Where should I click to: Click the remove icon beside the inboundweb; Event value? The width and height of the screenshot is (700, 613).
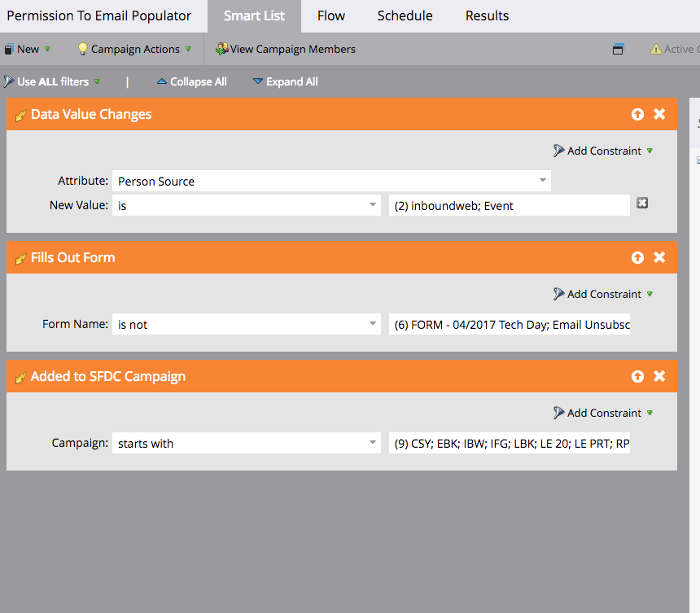(x=642, y=204)
